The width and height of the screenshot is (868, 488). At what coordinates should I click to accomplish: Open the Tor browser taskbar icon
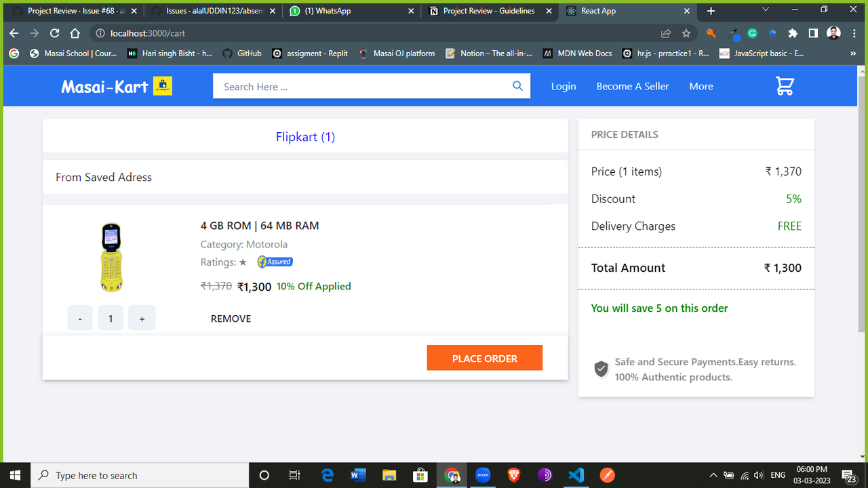[545, 475]
